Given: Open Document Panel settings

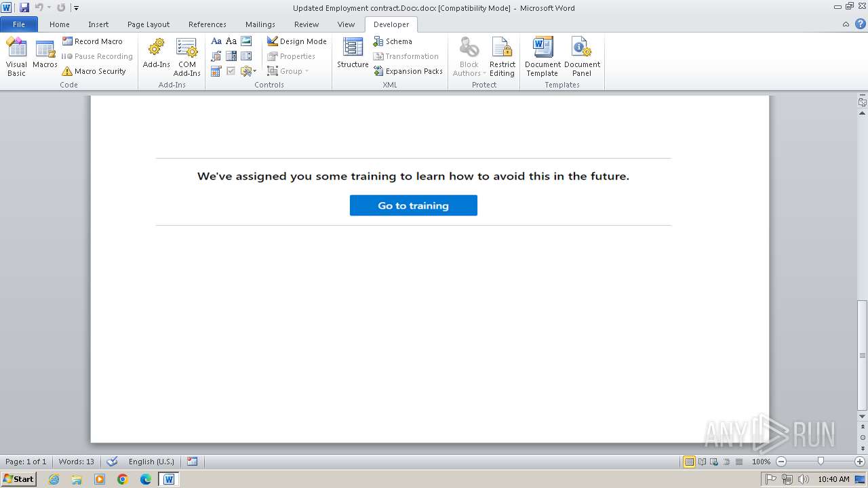Looking at the screenshot, I should pos(582,57).
